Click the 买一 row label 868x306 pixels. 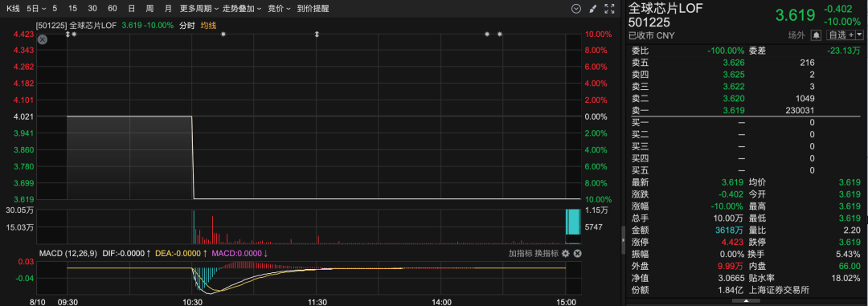(640, 122)
